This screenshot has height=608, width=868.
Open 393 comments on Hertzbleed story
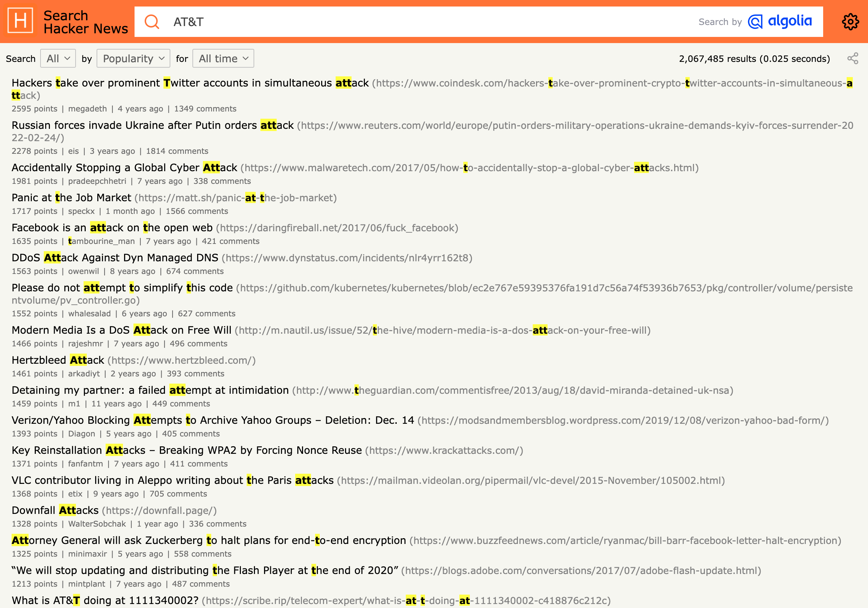[x=195, y=373]
